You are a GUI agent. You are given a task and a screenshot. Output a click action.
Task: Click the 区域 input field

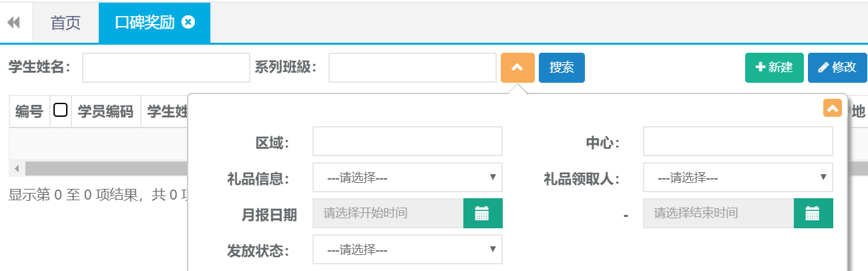(x=407, y=142)
